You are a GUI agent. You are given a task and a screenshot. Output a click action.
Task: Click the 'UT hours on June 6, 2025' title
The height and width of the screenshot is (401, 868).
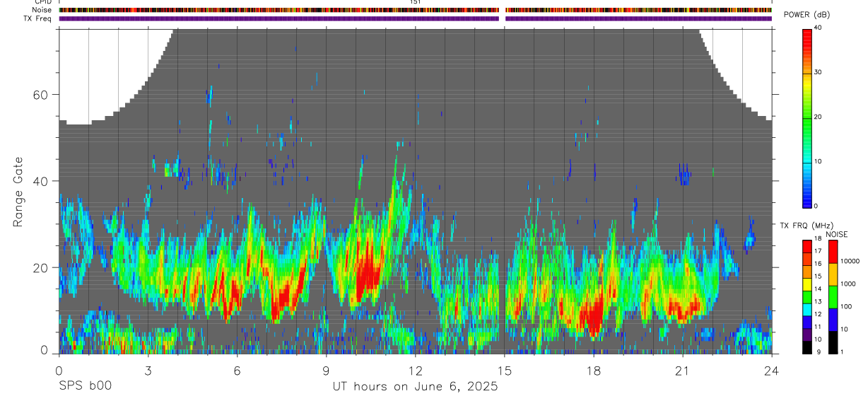tap(415, 387)
